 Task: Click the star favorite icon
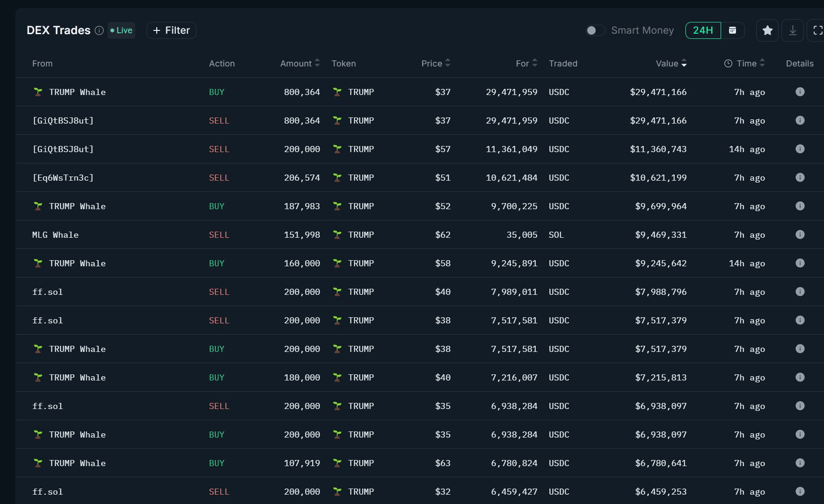767,30
